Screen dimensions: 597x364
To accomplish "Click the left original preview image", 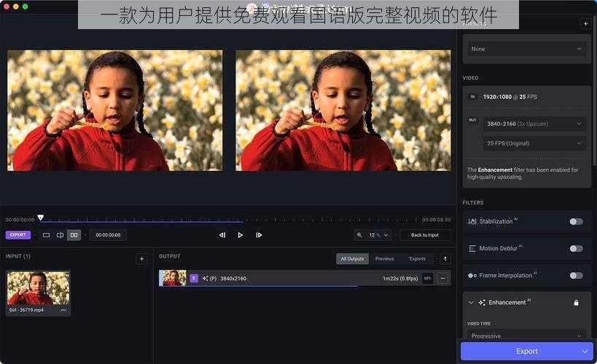I will 114,111.
